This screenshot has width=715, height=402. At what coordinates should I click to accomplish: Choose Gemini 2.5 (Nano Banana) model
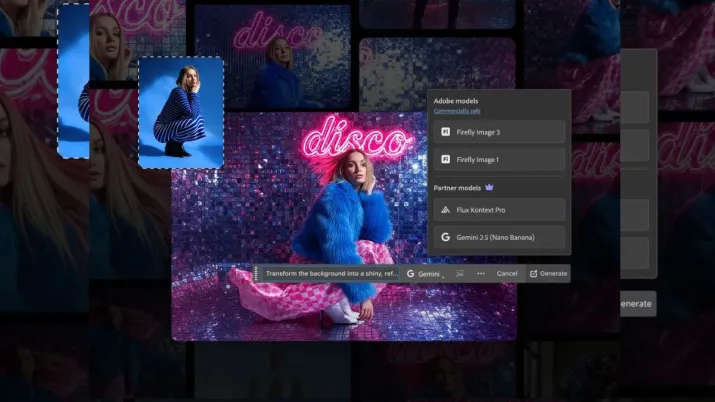(499, 238)
